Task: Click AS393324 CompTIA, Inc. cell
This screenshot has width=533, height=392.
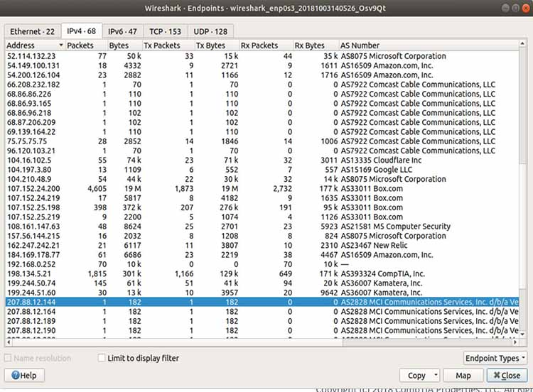Action: [x=383, y=274]
